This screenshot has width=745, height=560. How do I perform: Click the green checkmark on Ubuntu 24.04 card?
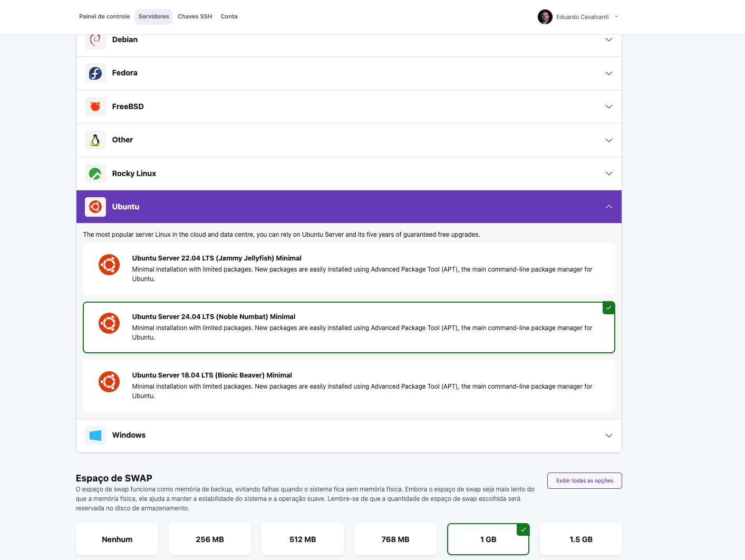click(x=609, y=308)
